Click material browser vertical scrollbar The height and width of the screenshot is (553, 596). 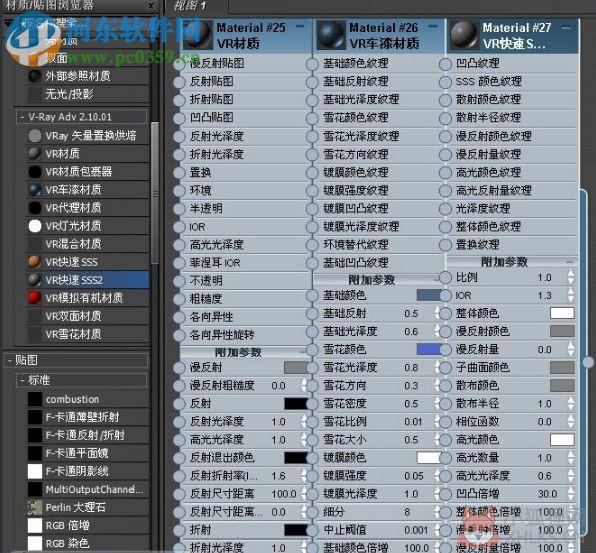pos(155,193)
